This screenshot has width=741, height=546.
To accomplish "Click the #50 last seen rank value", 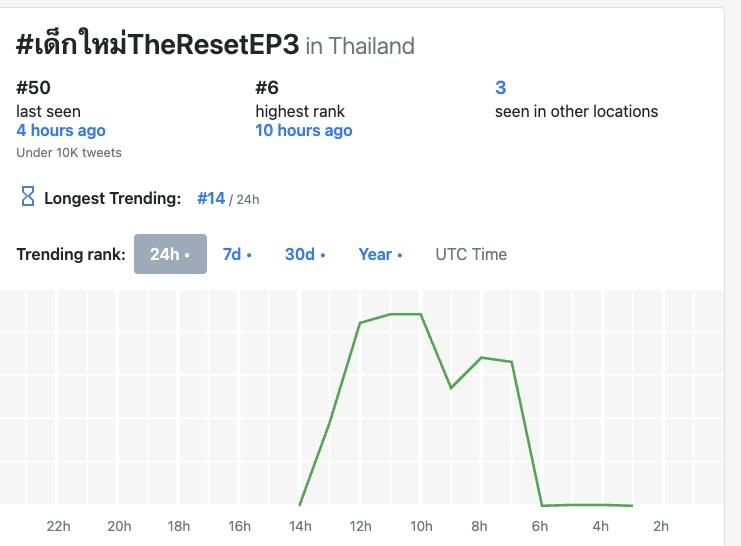I will click(33, 88).
